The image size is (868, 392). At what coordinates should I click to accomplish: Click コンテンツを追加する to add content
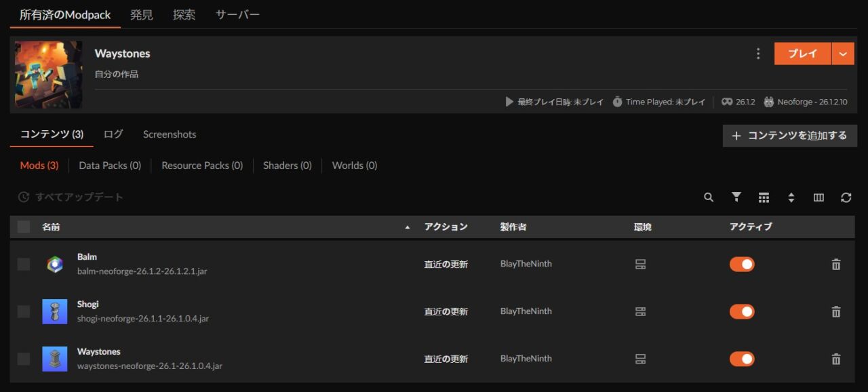coord(789,135)
